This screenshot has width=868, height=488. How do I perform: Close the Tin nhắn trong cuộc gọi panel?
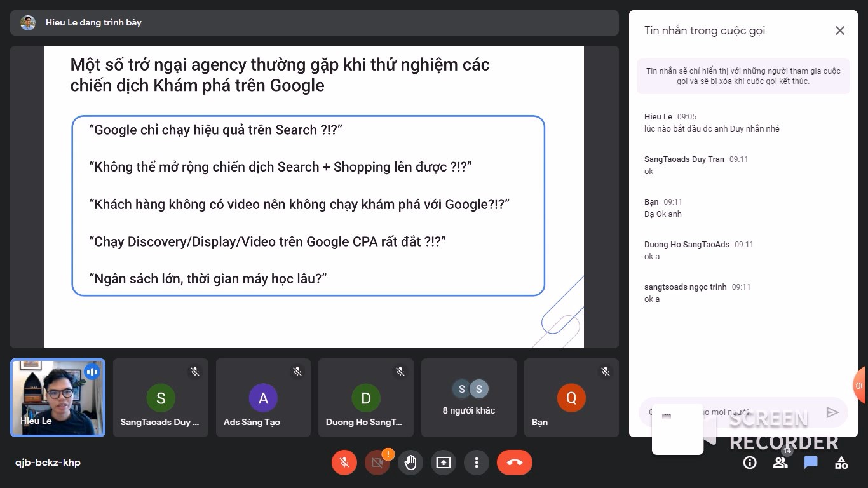[x=840, y=30]
